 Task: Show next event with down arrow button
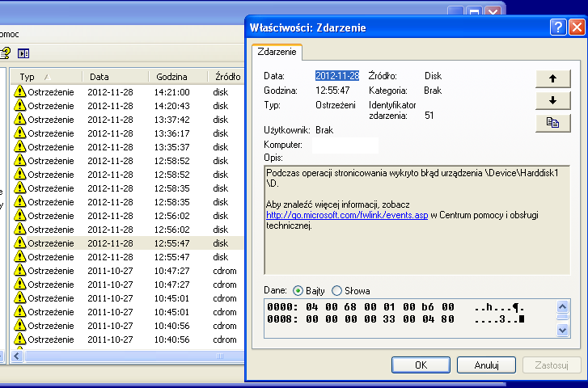point(552,100)
